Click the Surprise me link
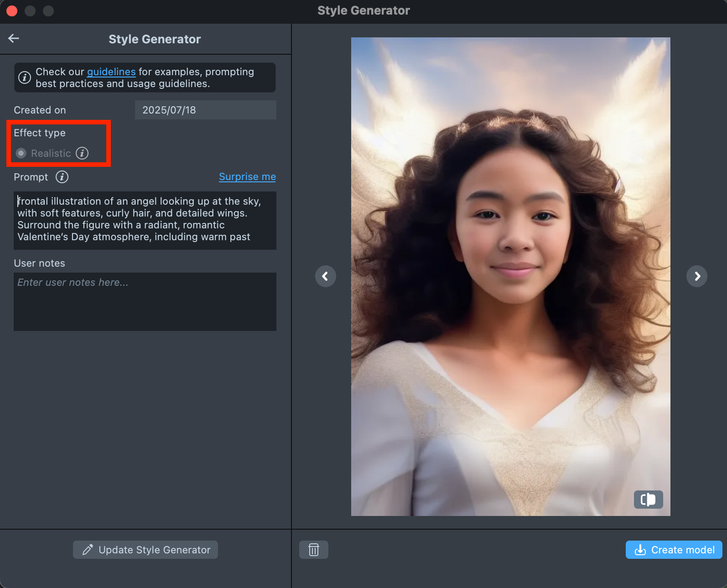This screenshot has width=727, height=588. 247,177
